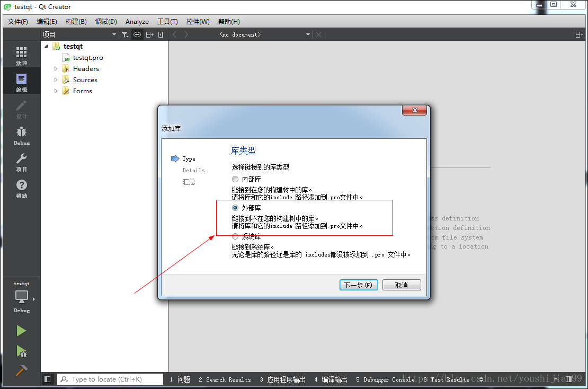
Task: Click the 下一步(N) button
Action: coord(358,285)
